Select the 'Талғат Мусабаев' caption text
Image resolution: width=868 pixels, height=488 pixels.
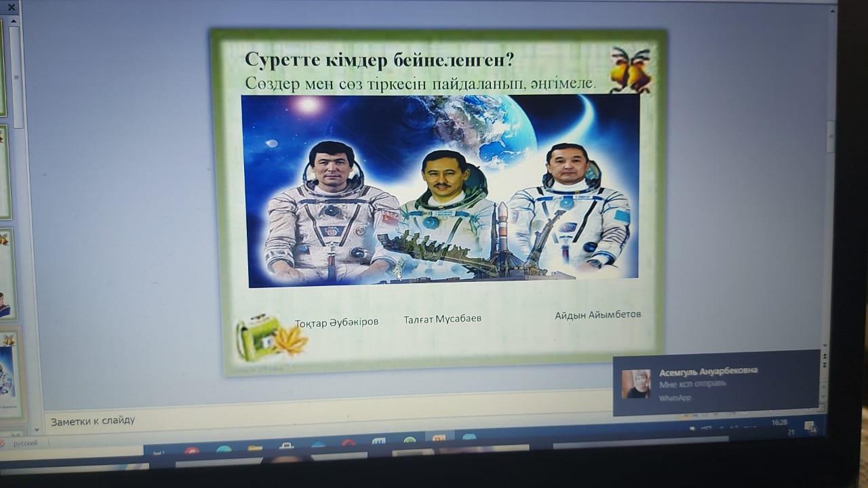(x=442, y=319)
